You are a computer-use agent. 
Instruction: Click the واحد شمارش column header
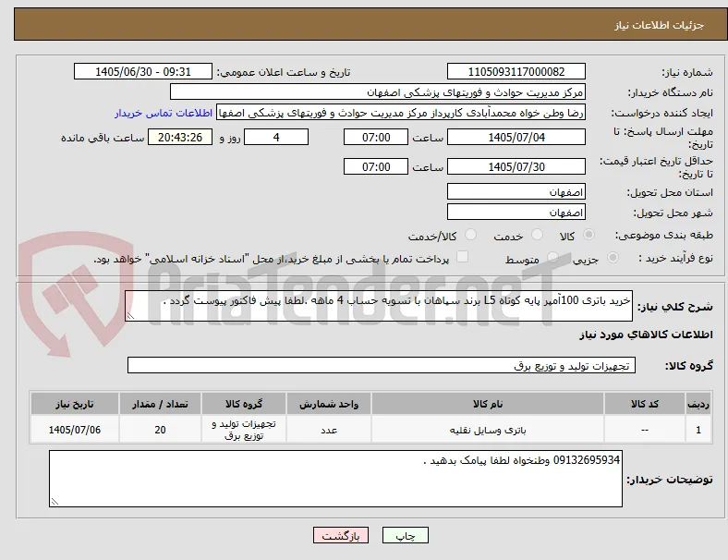tap(329, 404)
